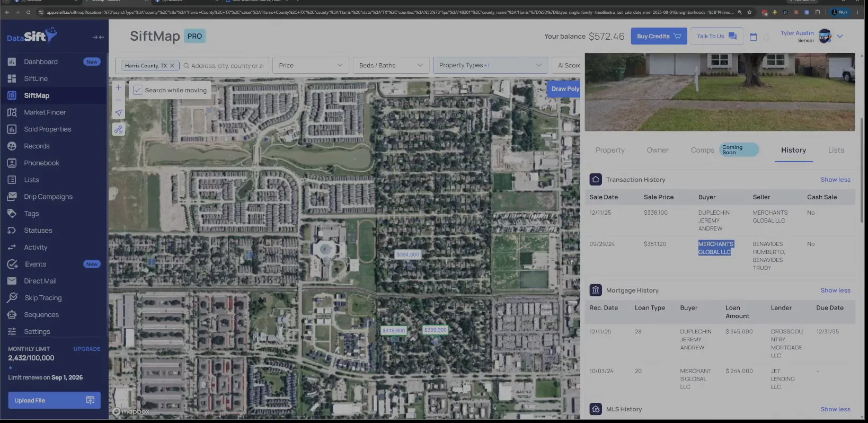Open the browser extensions puzzle icon
This screenshot has height=423, width=868.
click(x=818, y=12)
